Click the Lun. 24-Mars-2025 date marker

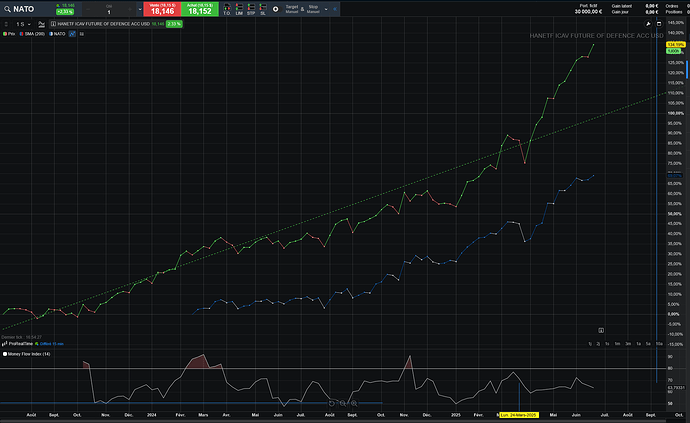519,414
